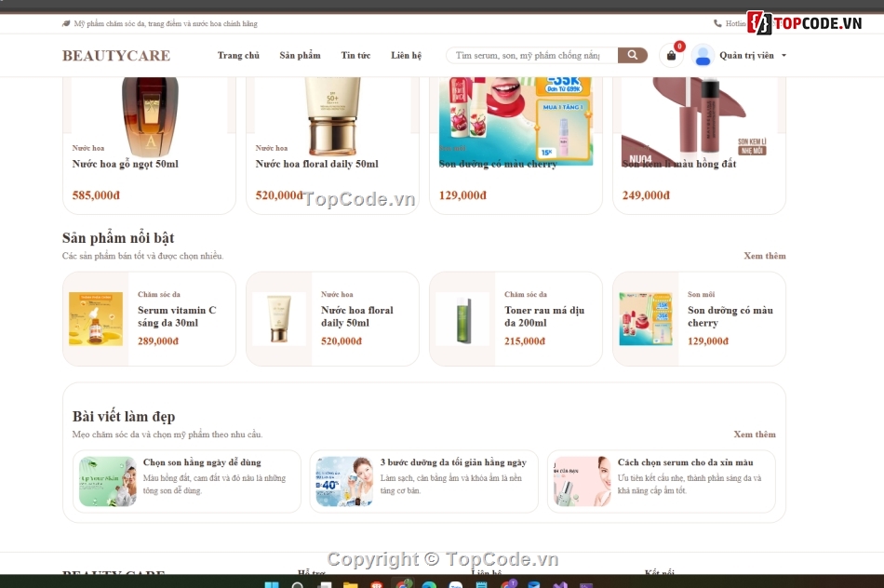Click Chăm sóc da label above Toner
This screenshot has width=884, height=588.
(x=526, y=294)
